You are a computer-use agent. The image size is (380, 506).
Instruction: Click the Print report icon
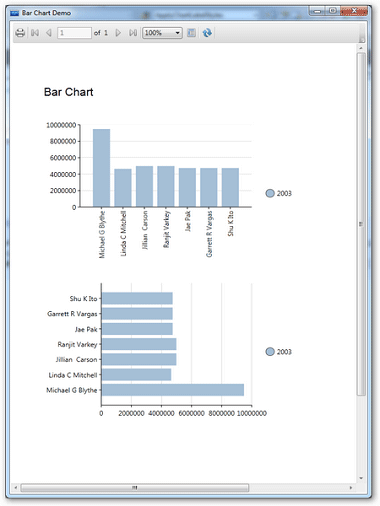[x=20, y=33]
